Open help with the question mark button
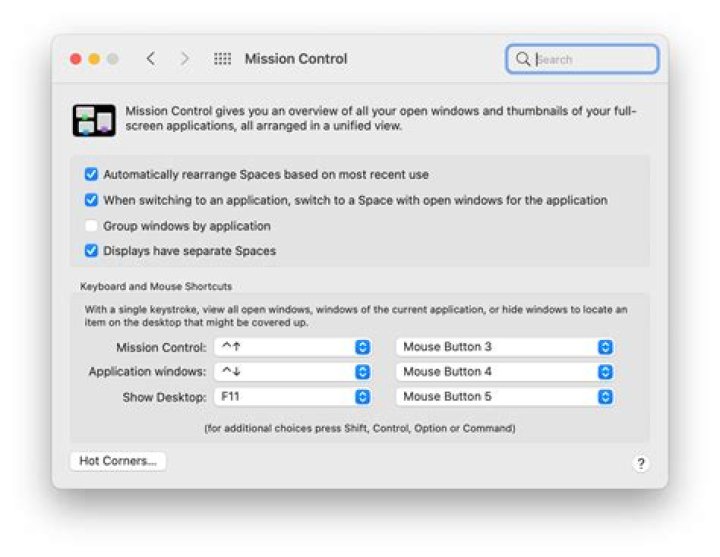The height and width of the screenshot is (557, 720). [641, 463]
